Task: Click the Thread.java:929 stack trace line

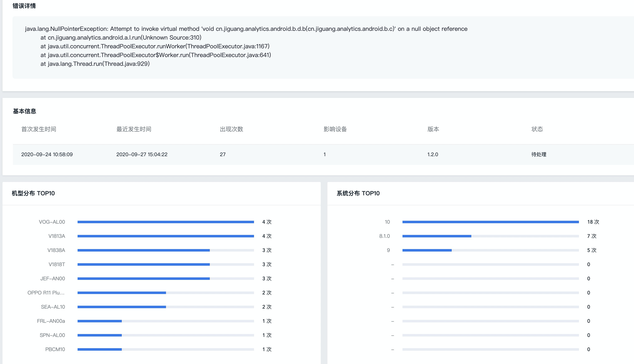Action: pos(95,64)
